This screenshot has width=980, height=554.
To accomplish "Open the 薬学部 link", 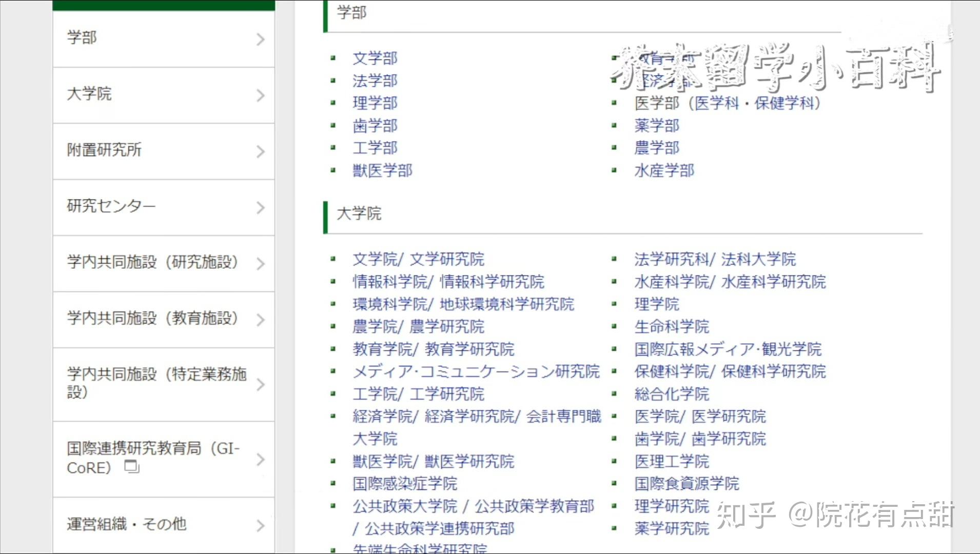I will tap(657, 126).
